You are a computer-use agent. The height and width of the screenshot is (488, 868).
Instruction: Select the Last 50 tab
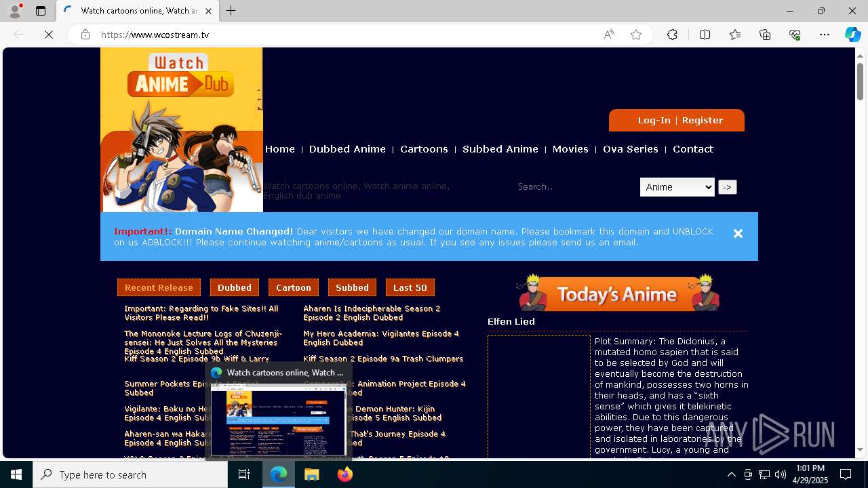[410, 287]
